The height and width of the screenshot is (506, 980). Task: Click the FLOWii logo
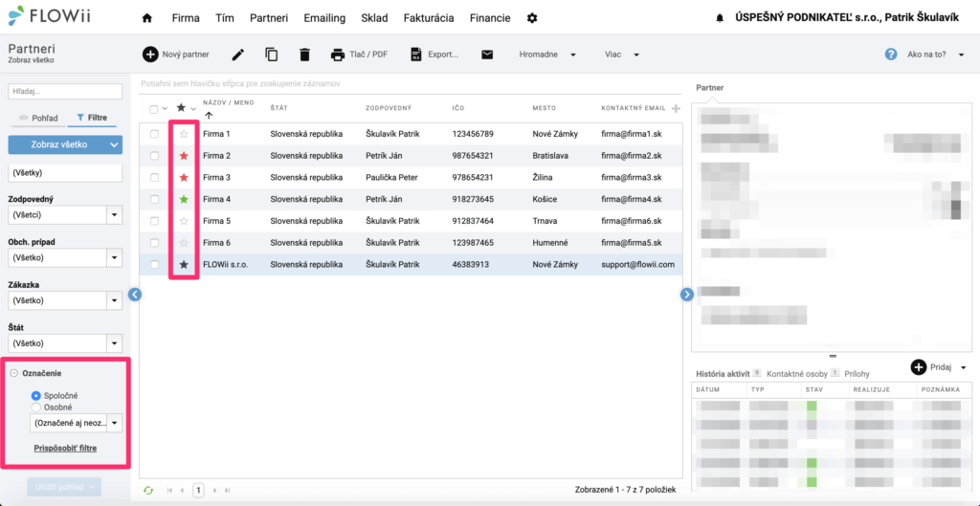click(x=50, y=17)
